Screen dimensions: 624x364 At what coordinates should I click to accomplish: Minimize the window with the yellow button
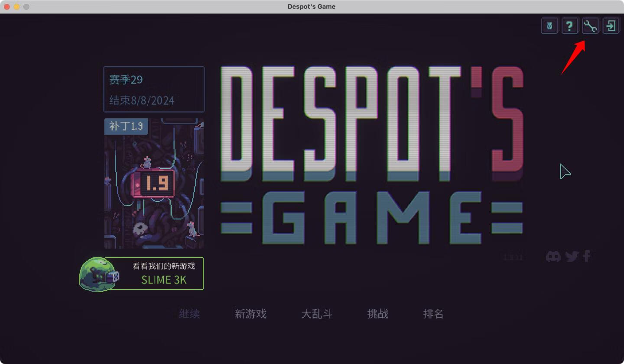(x=16, y=6)
